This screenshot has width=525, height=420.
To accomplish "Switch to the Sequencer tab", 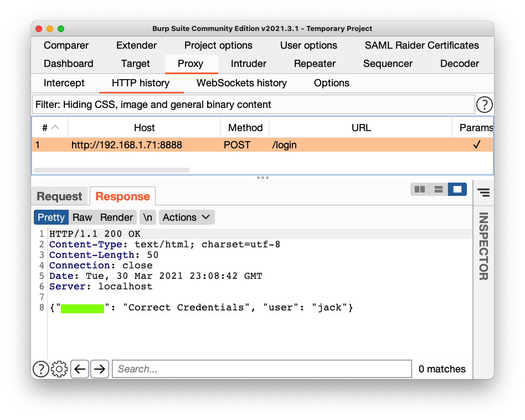I will (x=388, y=64).
